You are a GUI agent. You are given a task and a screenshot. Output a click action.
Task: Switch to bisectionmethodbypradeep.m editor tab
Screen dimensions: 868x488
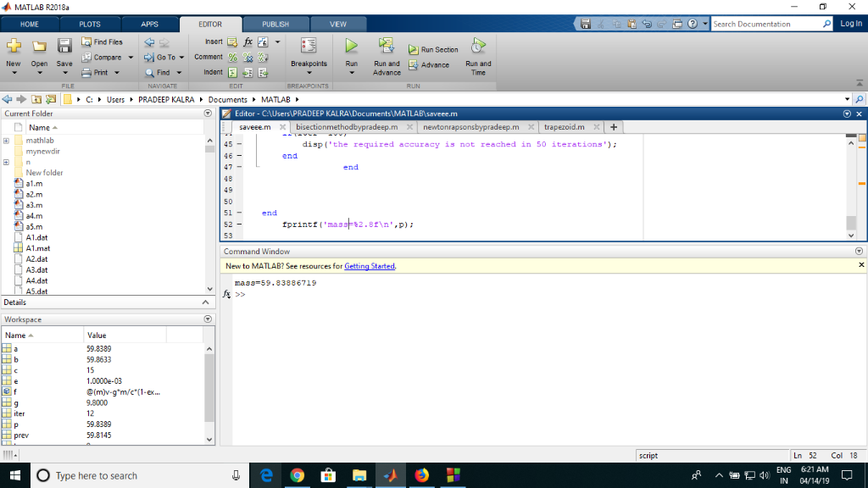347,127
